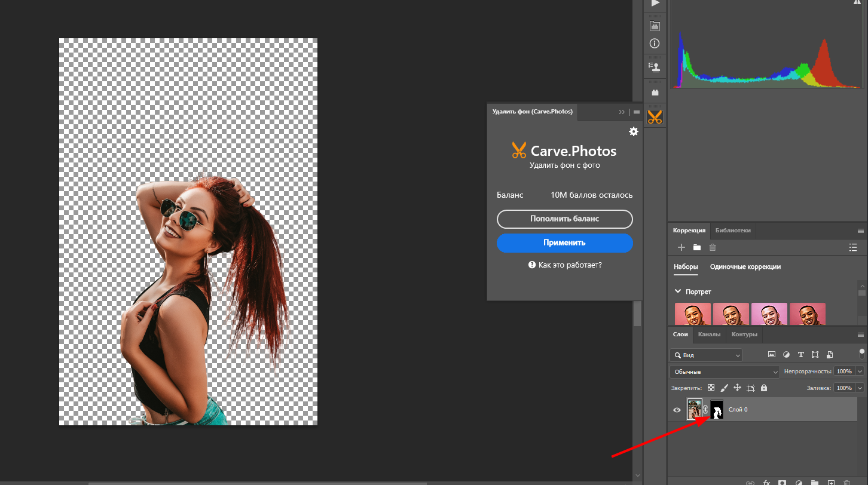
Task: Lock position with the move-arrows icon
Action: coord(737,388)
